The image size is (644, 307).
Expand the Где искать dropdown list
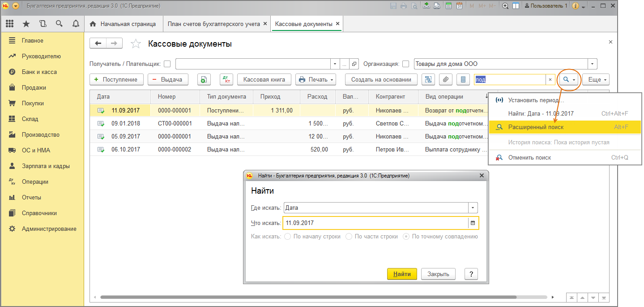click(x=473, y=208)
